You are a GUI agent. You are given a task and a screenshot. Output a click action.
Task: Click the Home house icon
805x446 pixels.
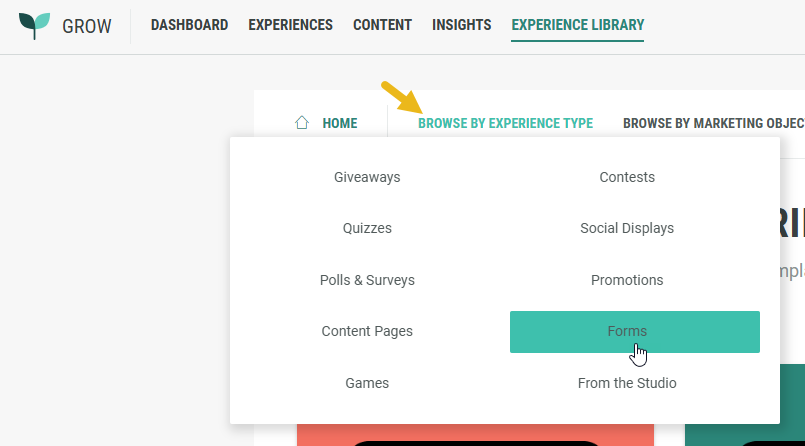(302, 123)
